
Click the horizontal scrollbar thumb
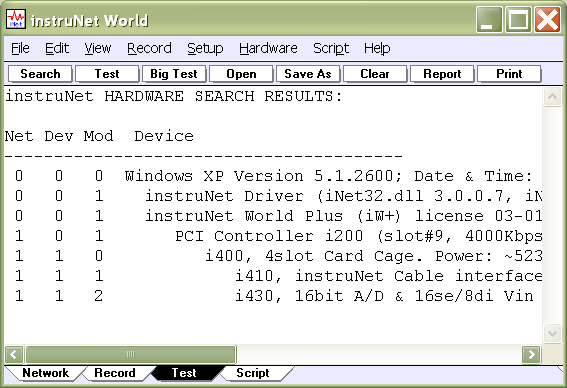pyautogui.click(x=131, y=354)
